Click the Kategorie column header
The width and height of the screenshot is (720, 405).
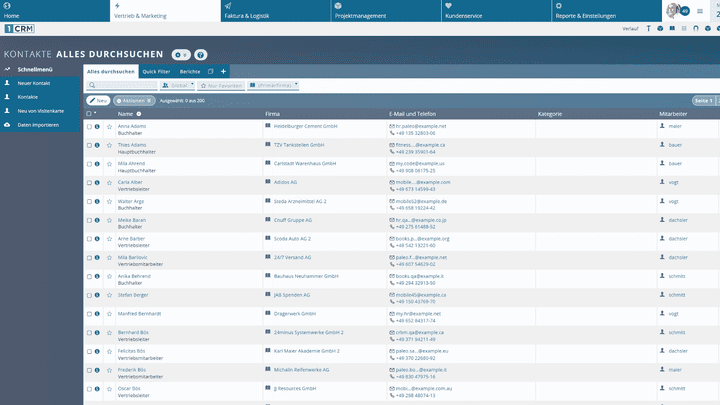coord(550,114)
